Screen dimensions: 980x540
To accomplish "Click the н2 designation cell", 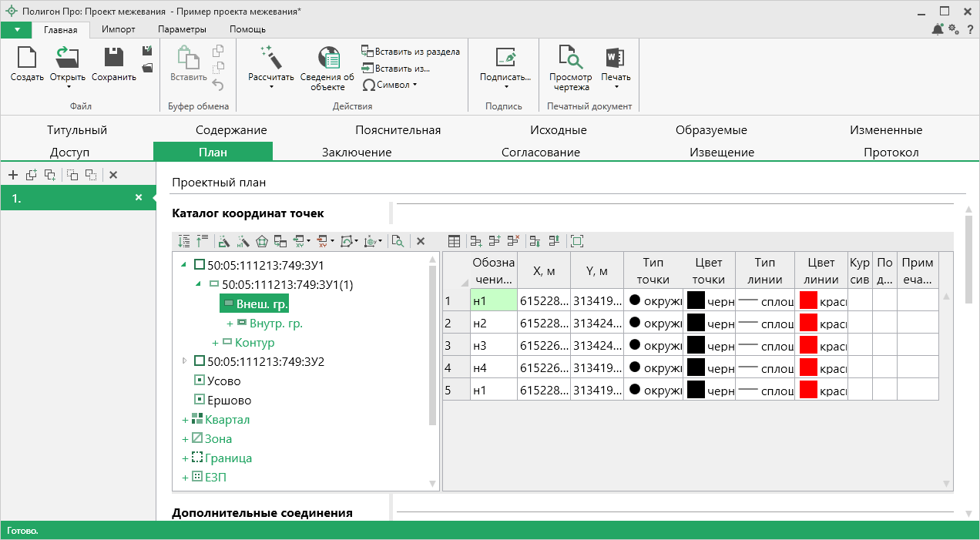I will [x=493, y=322].
